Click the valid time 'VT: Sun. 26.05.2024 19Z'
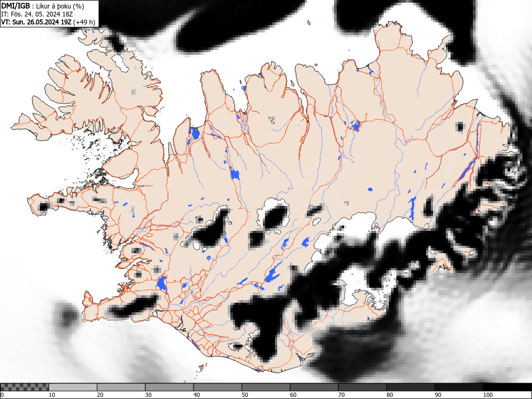Screen dimensions: 532x399 pyautogui.click(x=36, y=22)
